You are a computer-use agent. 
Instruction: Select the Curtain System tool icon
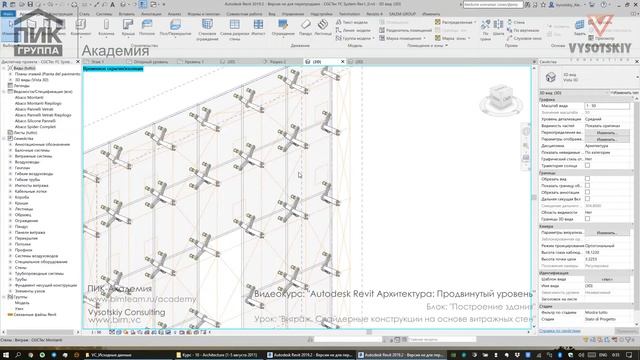207,24
